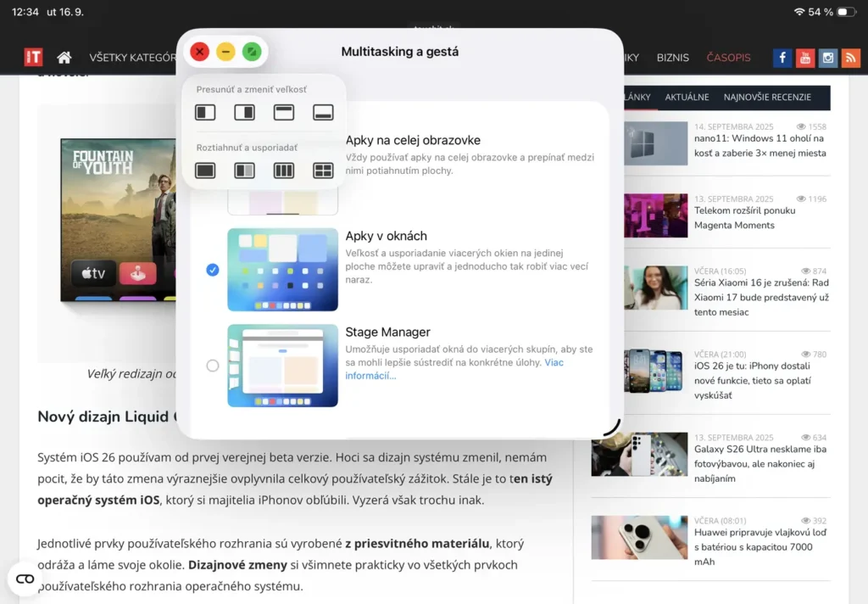This screenshot has height=604, width=868.
Task: Open the YouTube channel icon
Action: (804, 58)
